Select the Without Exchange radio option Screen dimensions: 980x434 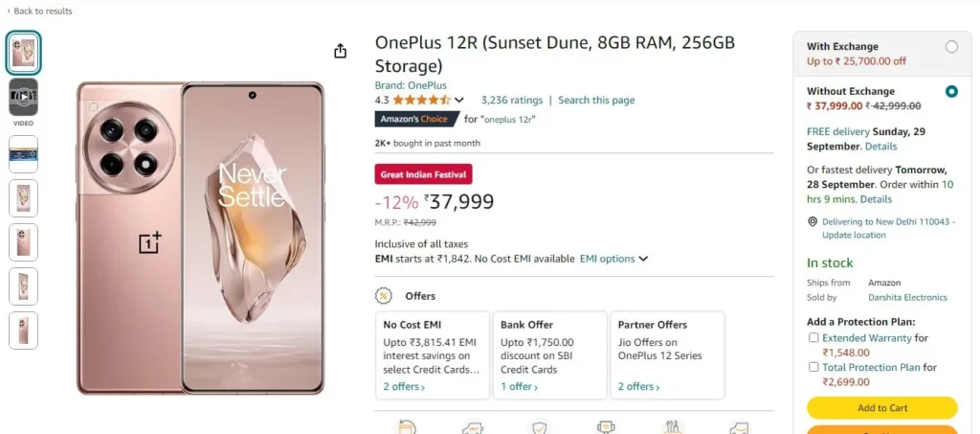[951, 92]
